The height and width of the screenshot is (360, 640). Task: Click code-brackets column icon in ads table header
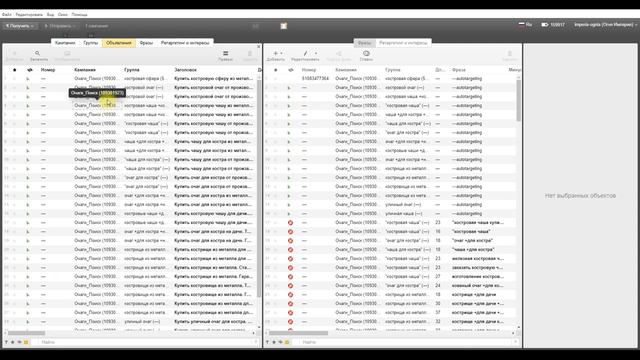[x=29, y=70]
